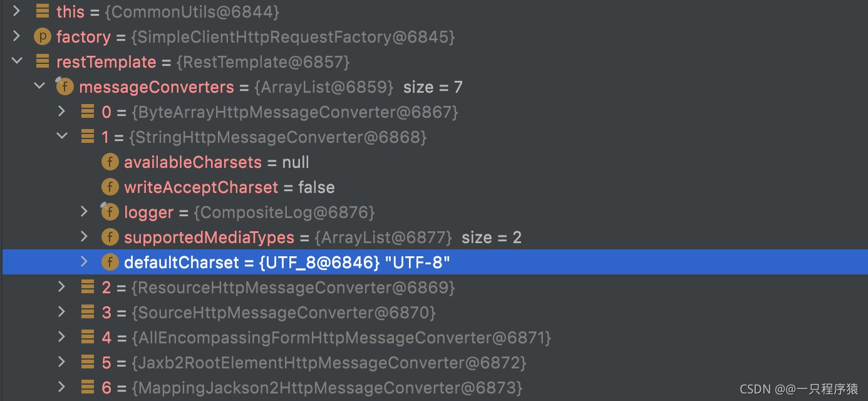Click the object icon beside StringHttpMessageConverter element

88,137
